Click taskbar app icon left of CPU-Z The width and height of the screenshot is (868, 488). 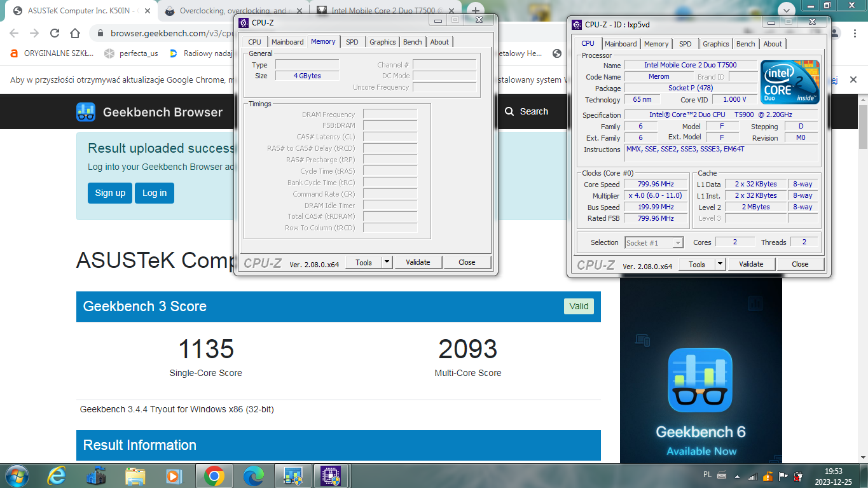pos(293,475)
